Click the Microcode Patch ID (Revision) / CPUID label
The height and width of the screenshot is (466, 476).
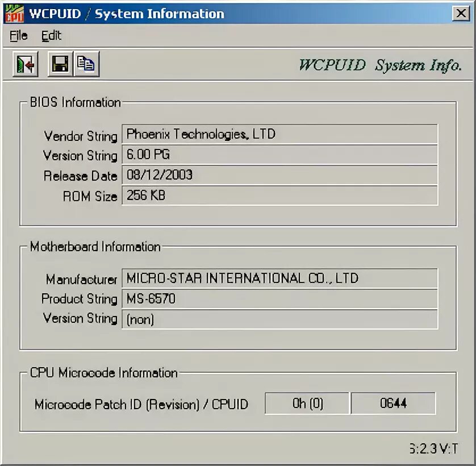(141, 404)
